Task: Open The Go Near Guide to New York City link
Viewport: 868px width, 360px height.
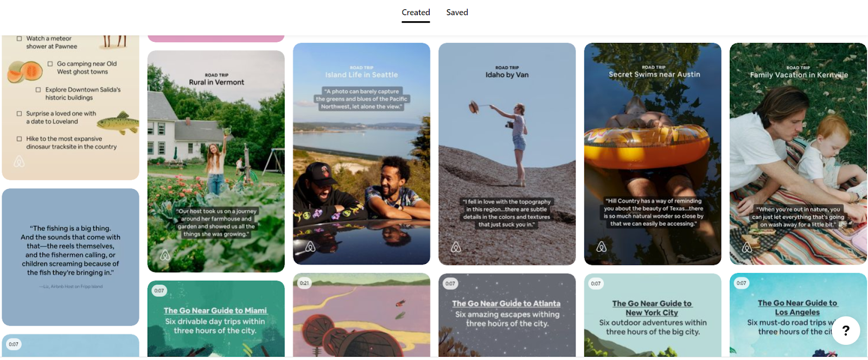Action: tap(652, 308)
